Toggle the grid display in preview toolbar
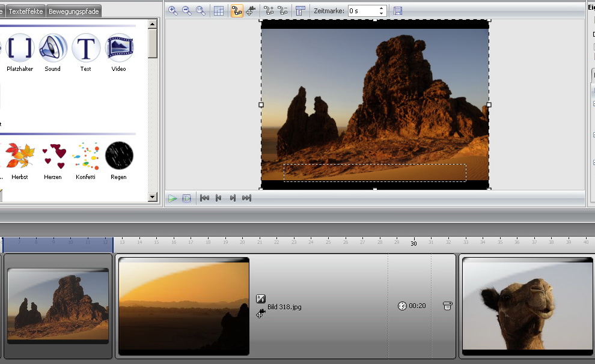Image resolution: width=595 pixels, height=364 pixels. 219,11
